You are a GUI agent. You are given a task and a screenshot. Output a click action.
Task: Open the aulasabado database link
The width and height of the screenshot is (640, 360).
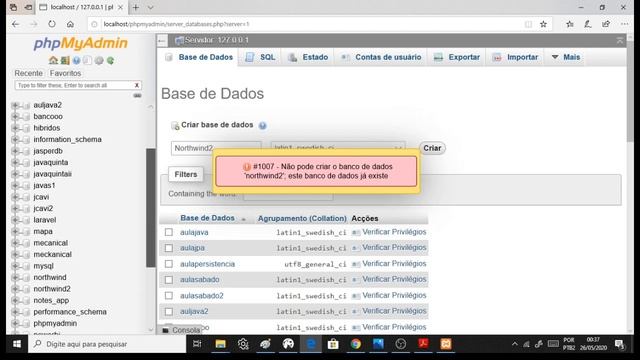[200, 280]
